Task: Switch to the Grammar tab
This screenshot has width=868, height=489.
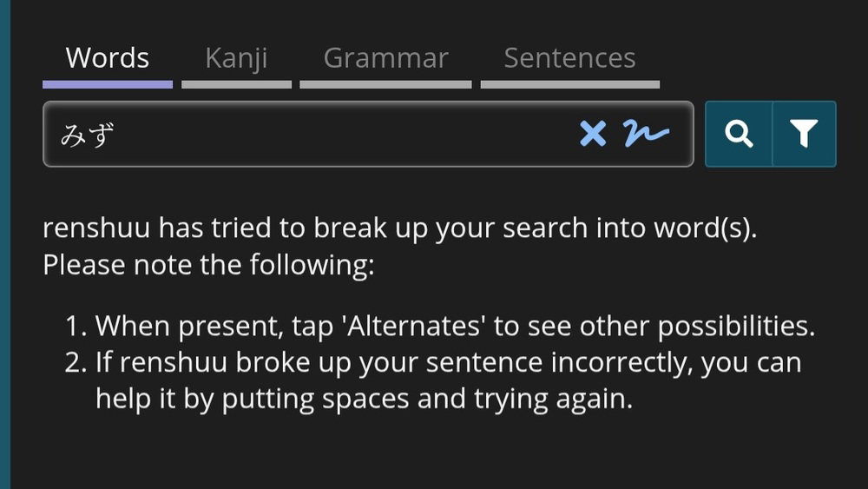Action: (x=386, y=57)
